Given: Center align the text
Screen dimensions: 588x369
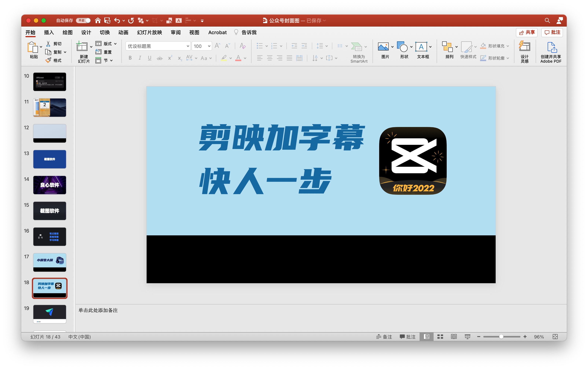Looking at the screenshot, I should [270, 58].
